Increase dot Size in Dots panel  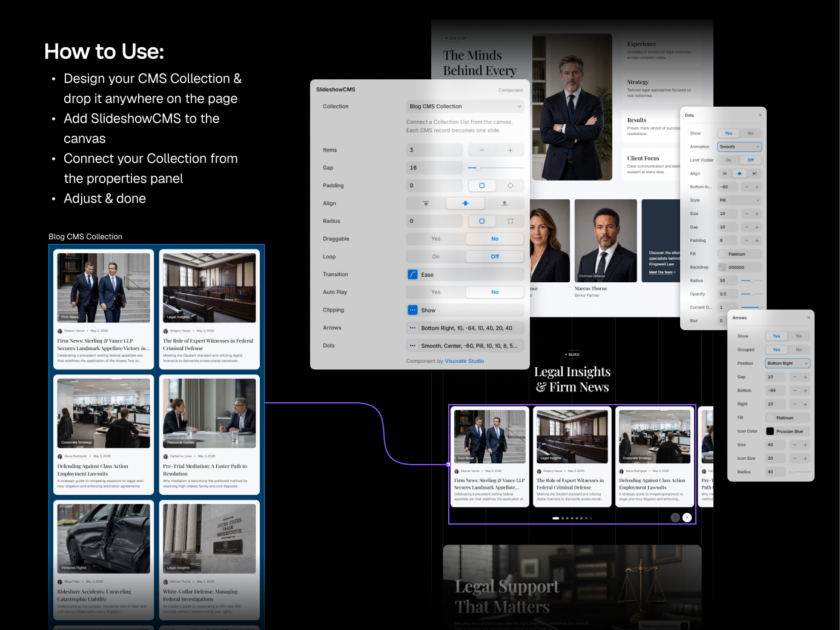point(757,214)
